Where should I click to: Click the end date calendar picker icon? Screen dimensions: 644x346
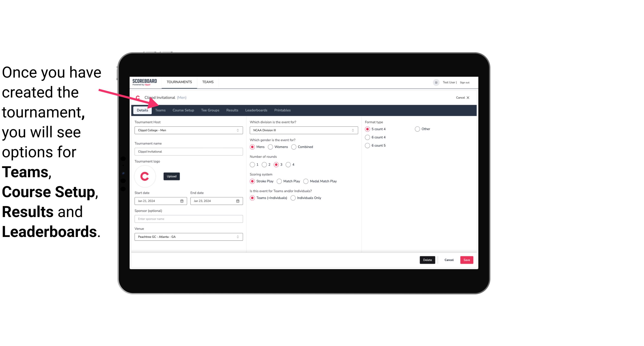238,201
